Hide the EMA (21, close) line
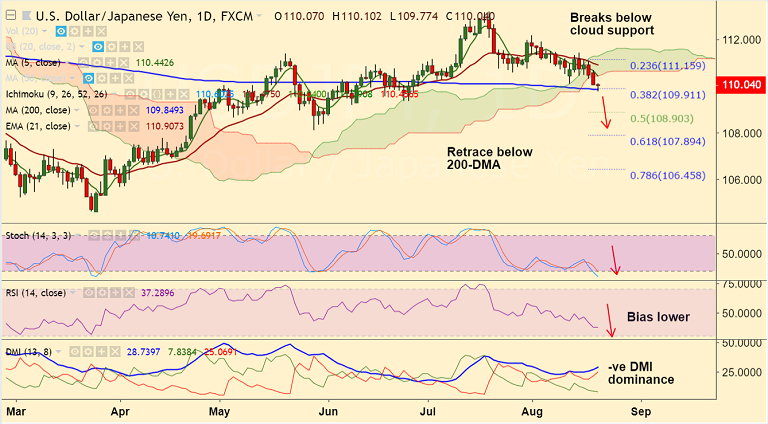 [x=93, y=126]
